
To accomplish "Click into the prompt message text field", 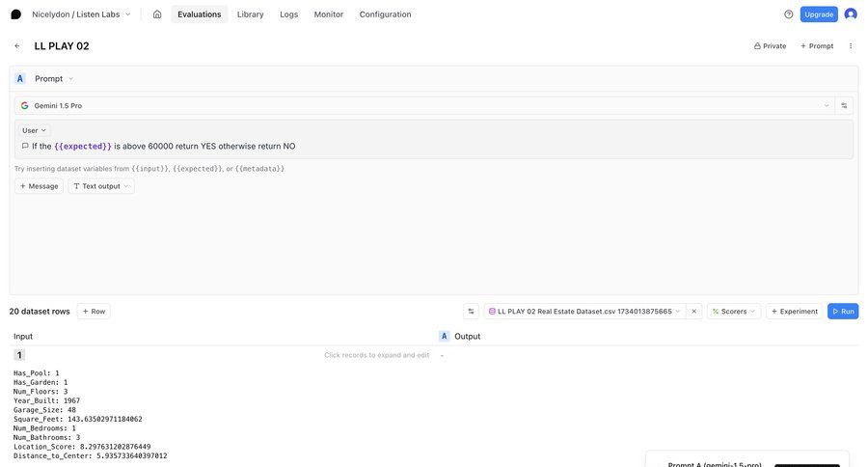I will (434, 147).
